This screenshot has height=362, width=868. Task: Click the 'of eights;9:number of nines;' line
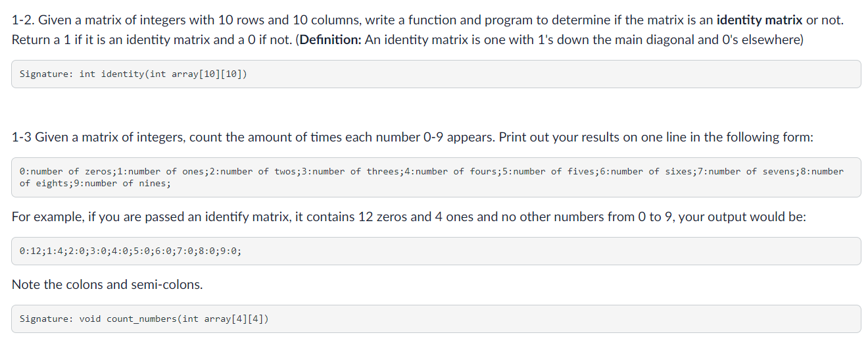pos(95,183)
